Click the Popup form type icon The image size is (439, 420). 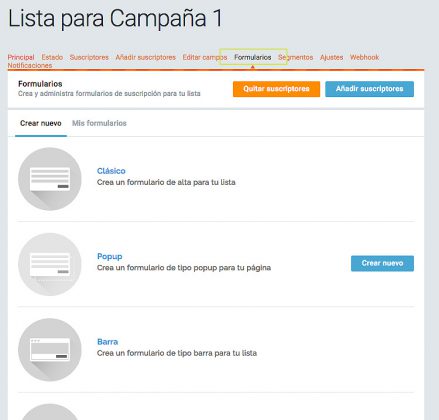click(x=50, y=264)
